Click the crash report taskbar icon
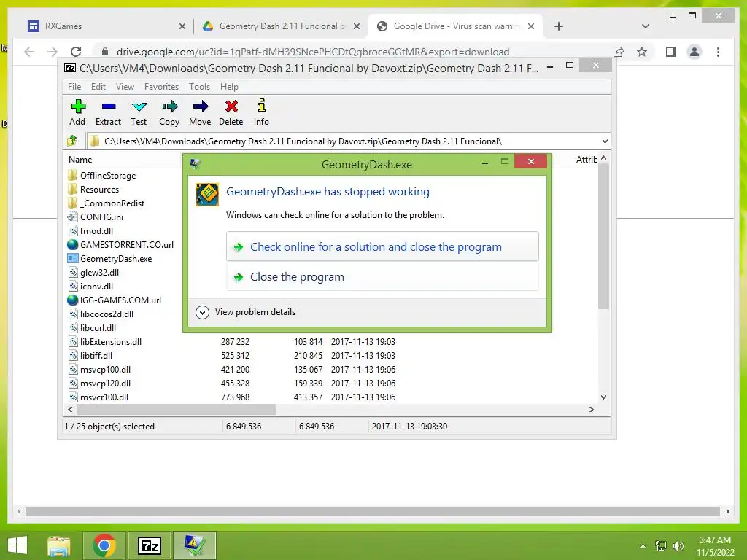Viewport: 747px width, 560px height. (194, 545)
